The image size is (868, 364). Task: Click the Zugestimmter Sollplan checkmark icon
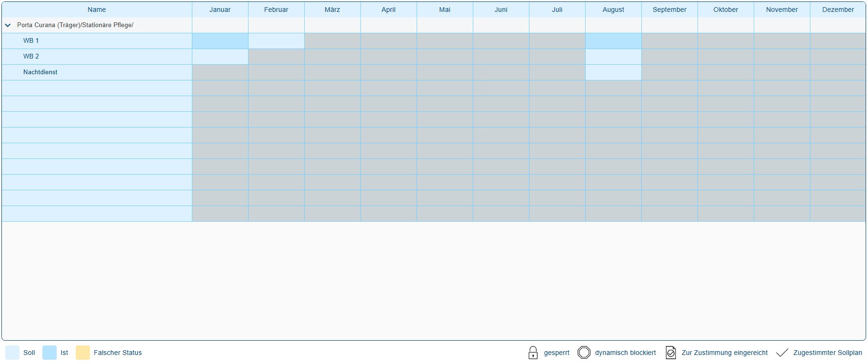point(782,353)
